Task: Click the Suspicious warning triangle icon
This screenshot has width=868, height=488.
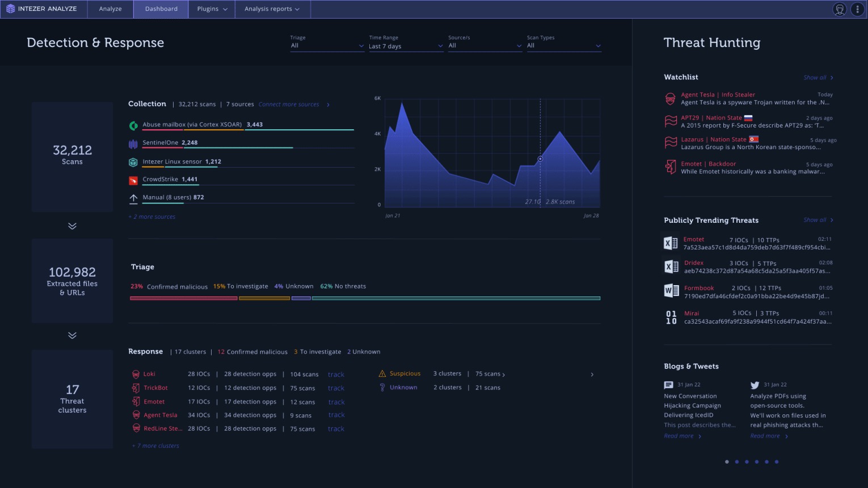Action: point(382,374)
